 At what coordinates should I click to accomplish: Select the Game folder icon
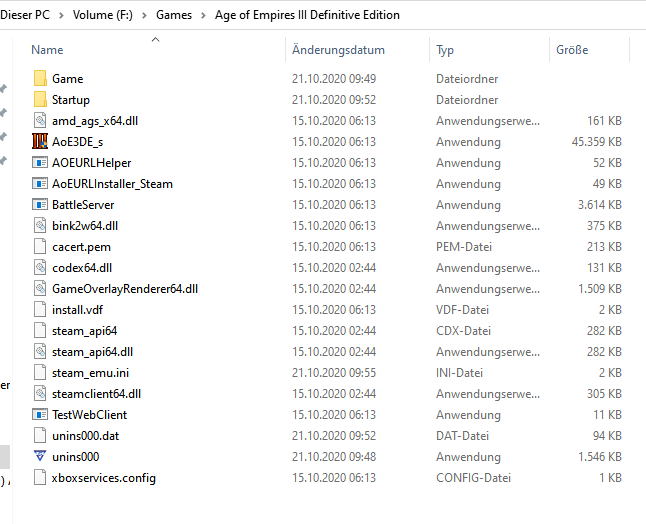(x=40, y=78)
